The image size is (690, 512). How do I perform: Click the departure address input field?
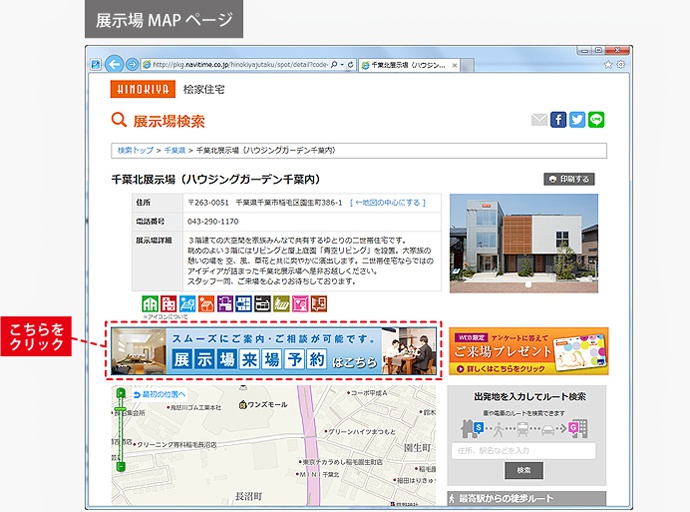[x=524, y=451]
